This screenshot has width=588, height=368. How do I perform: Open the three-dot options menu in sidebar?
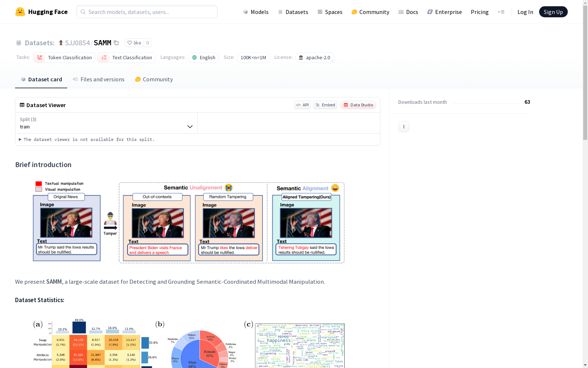404,127
